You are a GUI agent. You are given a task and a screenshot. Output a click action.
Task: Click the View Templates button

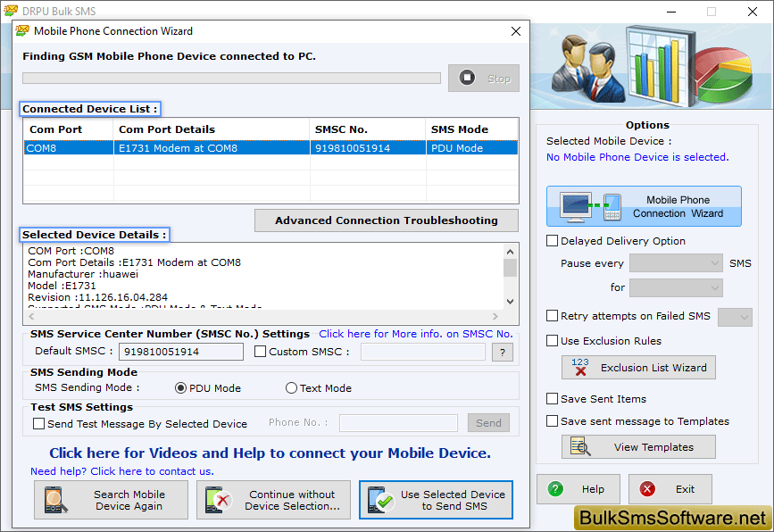638,446
